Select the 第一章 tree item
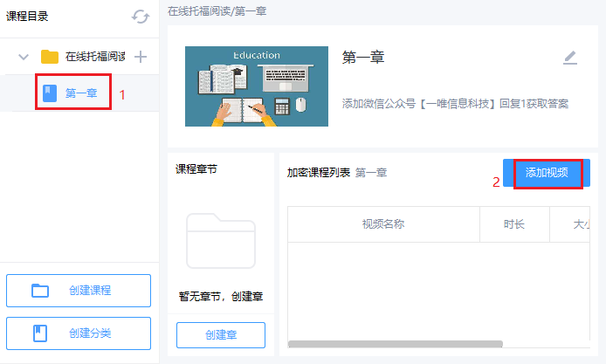 tap(79, 93)
